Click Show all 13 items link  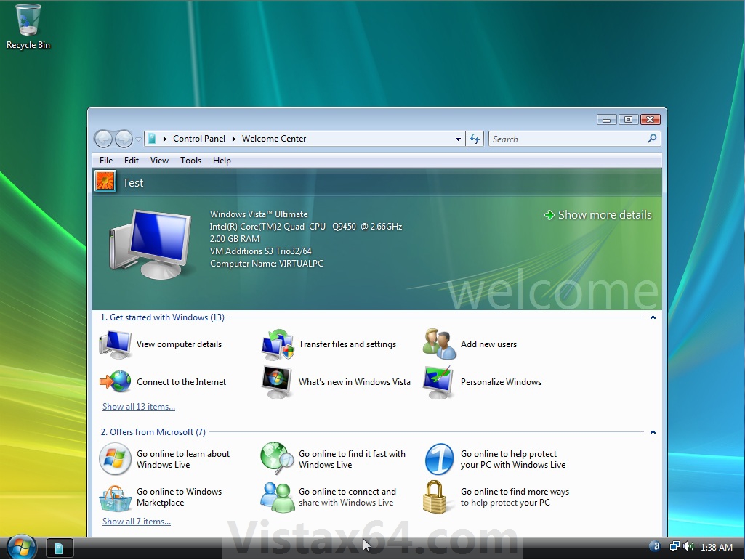pyautogui.click(x=139, y=407)
